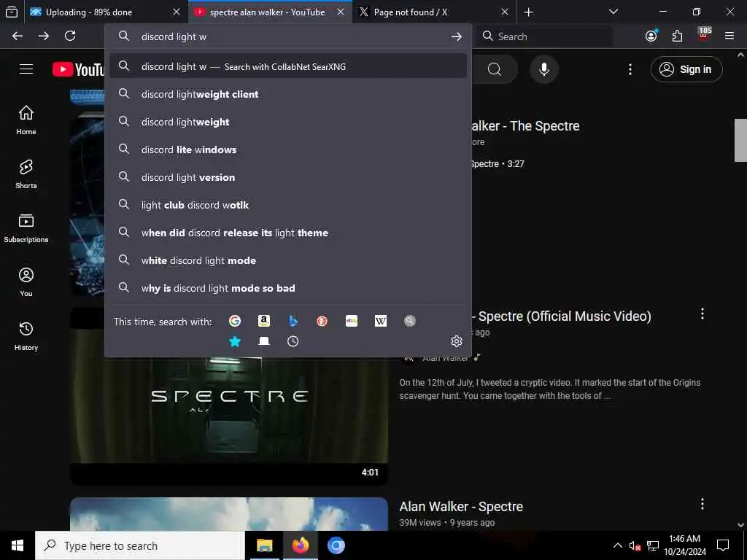Image resolution: width=747 pixels, height=560 pixels.
Task: Open recent browsing view in tab bar
Action: point(12,12)
